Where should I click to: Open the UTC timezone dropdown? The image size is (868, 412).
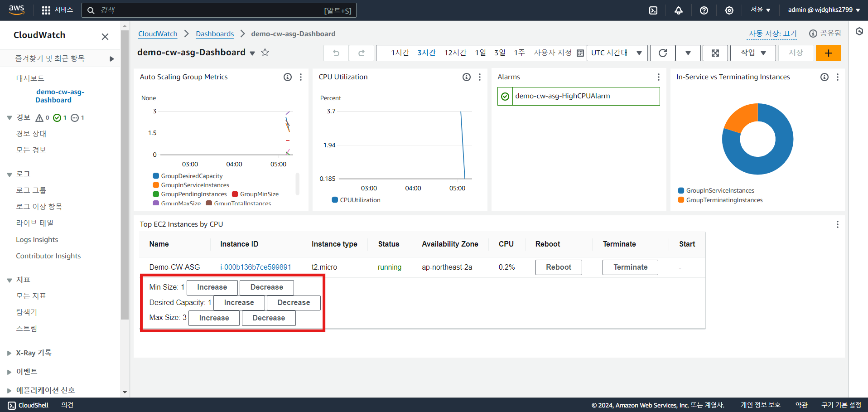coord(617,53)
